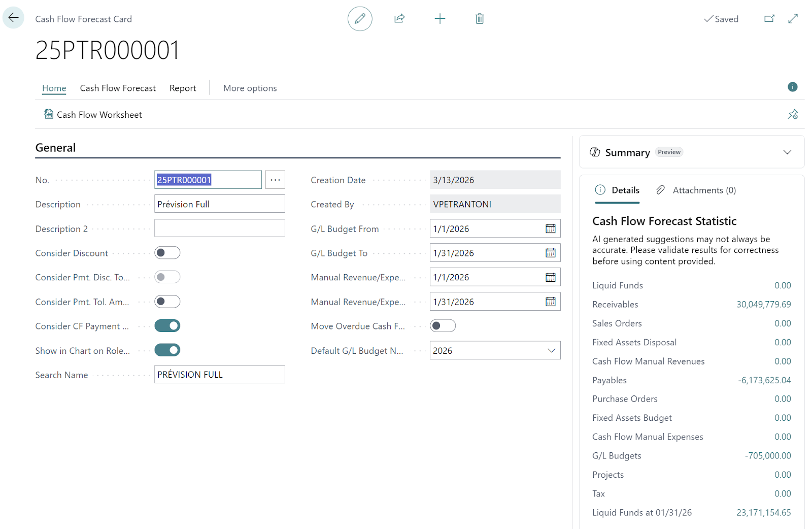The image size is (812, 529).
Task: Open calendar picker for G/L Budget From
Action: [550, 229]
